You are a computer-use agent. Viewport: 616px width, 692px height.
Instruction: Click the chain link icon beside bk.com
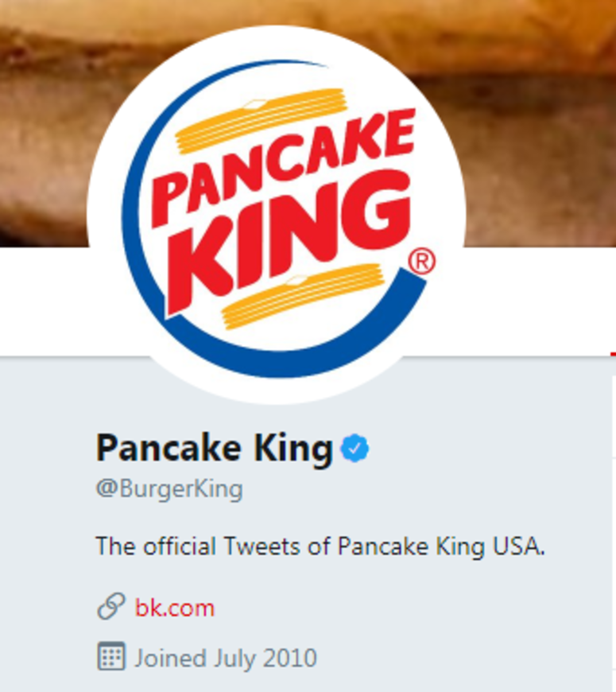[x=110, y=606]
